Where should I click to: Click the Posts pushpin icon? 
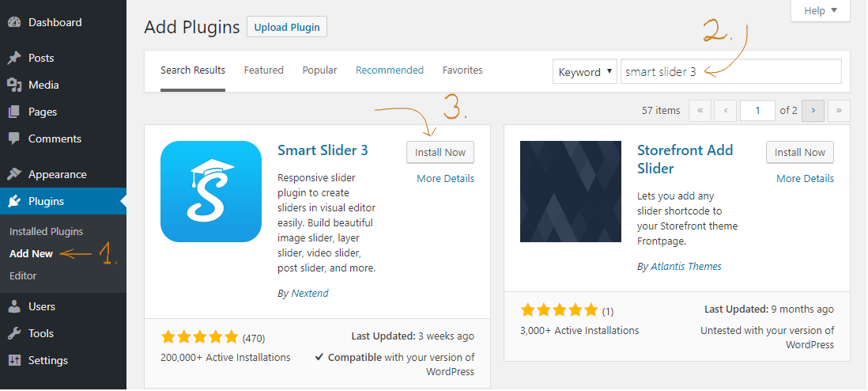click(x=14, y=58)
